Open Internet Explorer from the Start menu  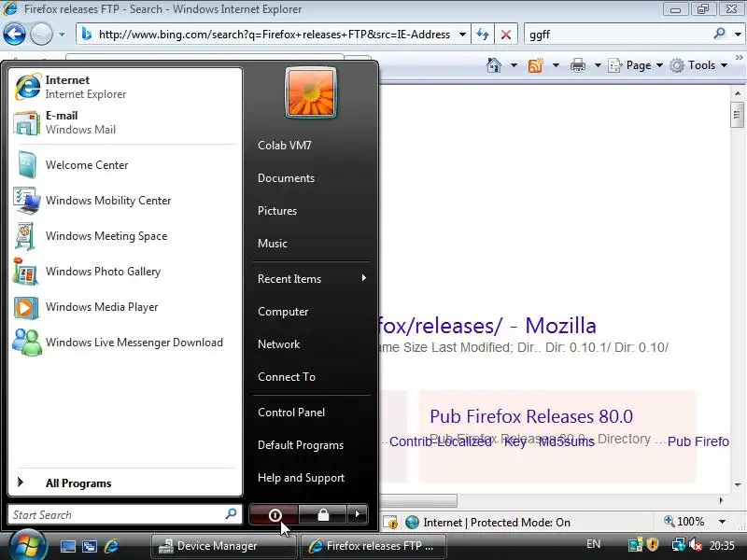pos(125,87)
